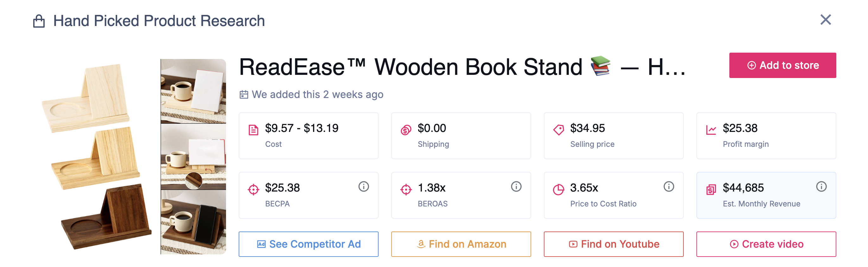
Task: Click Find on Youtube
Action: tap(613, 244)
